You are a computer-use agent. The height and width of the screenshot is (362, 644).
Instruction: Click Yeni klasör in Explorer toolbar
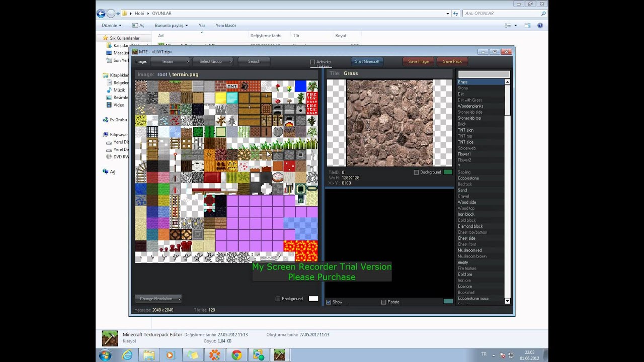(226, 25)
